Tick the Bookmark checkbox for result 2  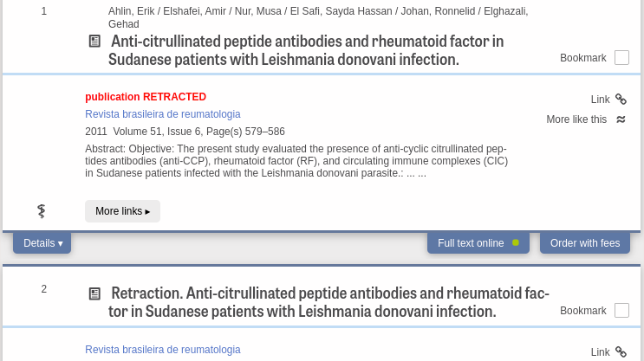(621, 310)
